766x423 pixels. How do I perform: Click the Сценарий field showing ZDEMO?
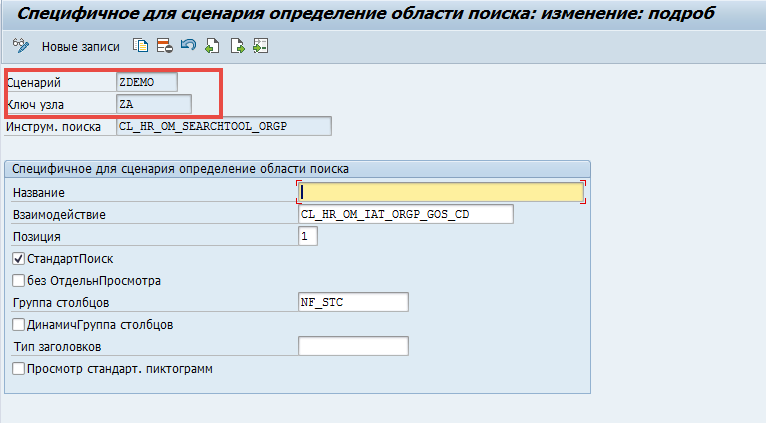147,82
